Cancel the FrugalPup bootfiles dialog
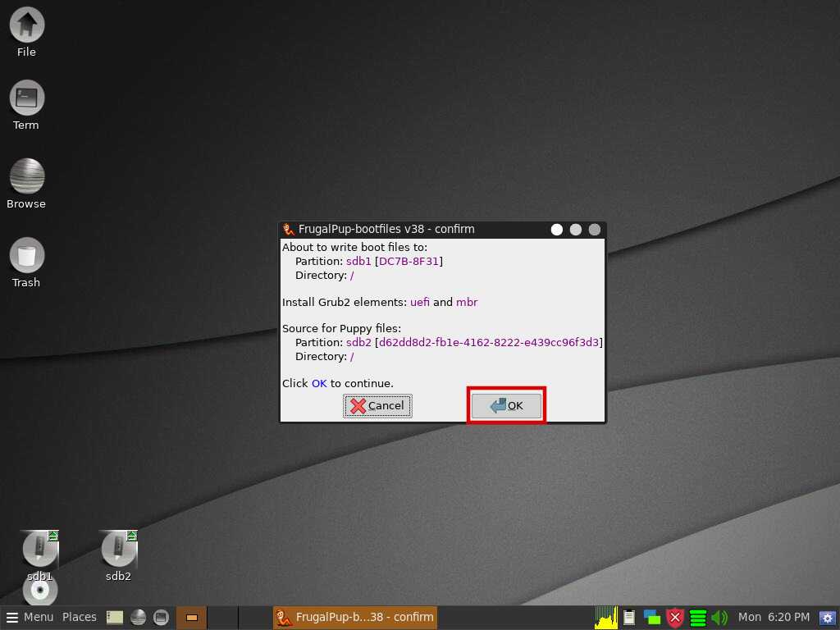This screenshot has width=840, height=630. click(377, 405)
